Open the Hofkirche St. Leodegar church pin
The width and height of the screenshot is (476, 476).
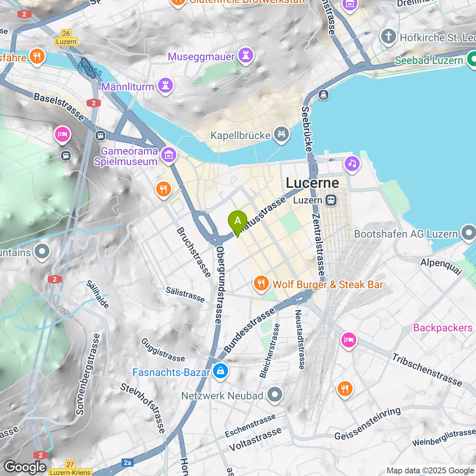(389, 37)
